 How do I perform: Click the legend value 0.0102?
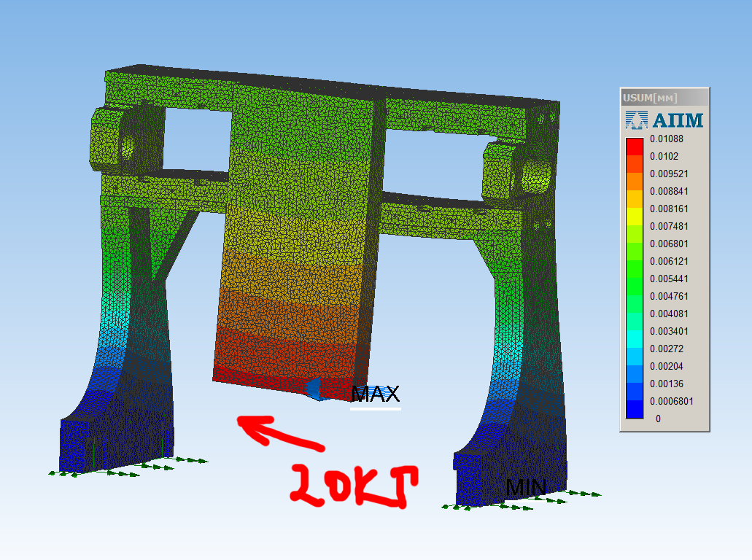664,156
